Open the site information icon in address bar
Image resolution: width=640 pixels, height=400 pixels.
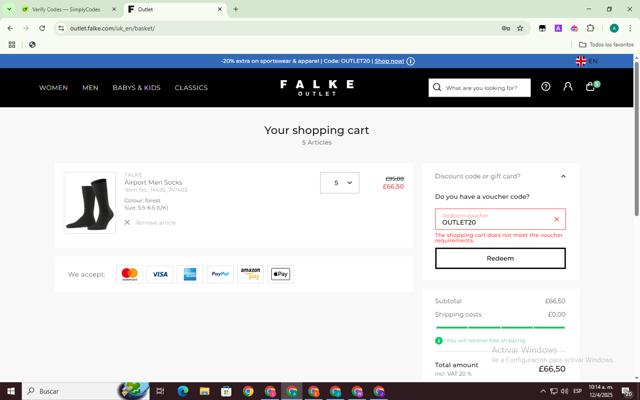(61, 28)
